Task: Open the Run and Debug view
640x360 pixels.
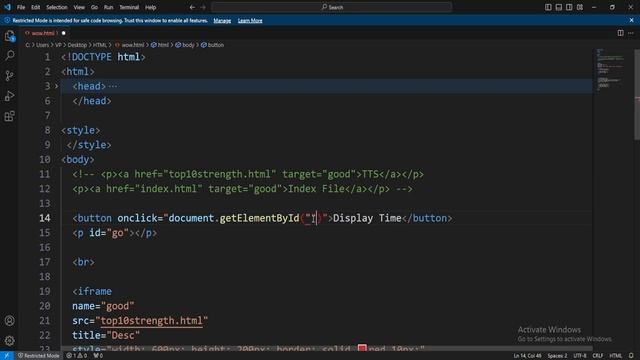Action: click(x=9, y=96)
